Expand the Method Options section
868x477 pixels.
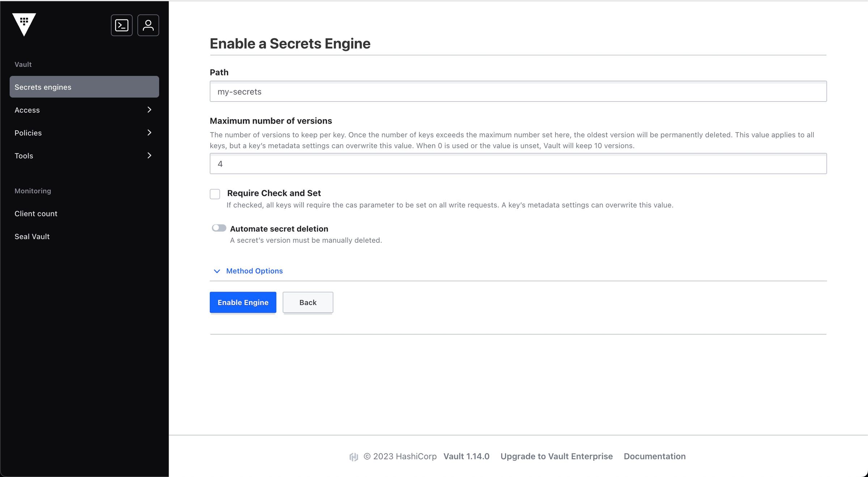point(254,271)
